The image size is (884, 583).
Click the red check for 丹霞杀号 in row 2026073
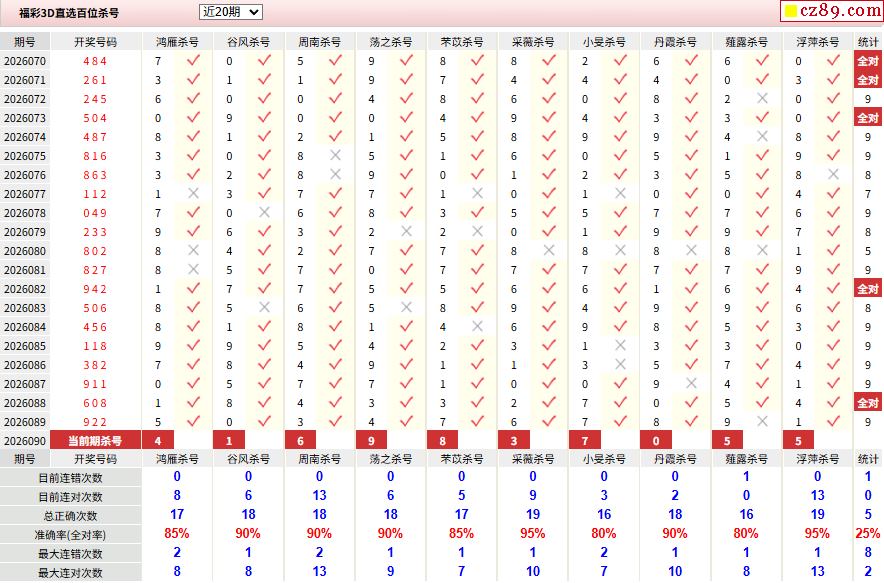click(691, 118)
